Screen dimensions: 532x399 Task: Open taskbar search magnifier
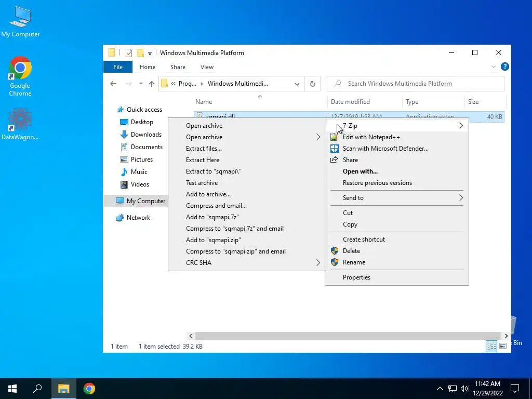pyautogui.click(x=37, y=389)
